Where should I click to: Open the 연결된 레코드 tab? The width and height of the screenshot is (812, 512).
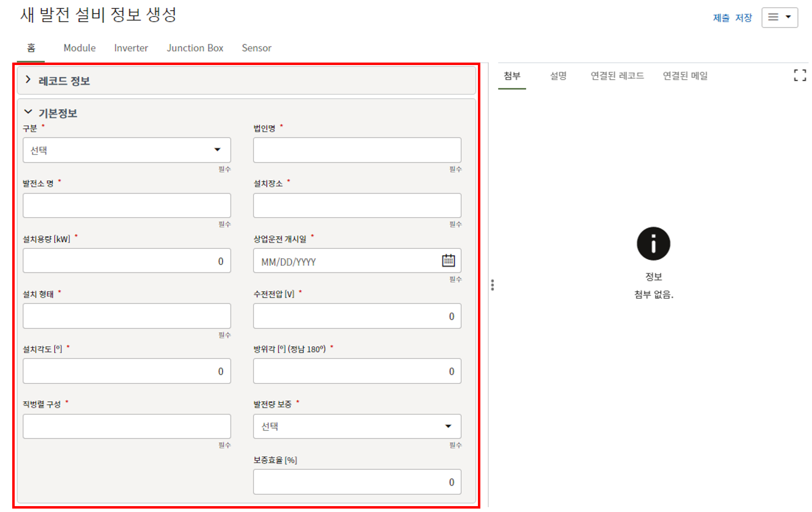[617, 76]
